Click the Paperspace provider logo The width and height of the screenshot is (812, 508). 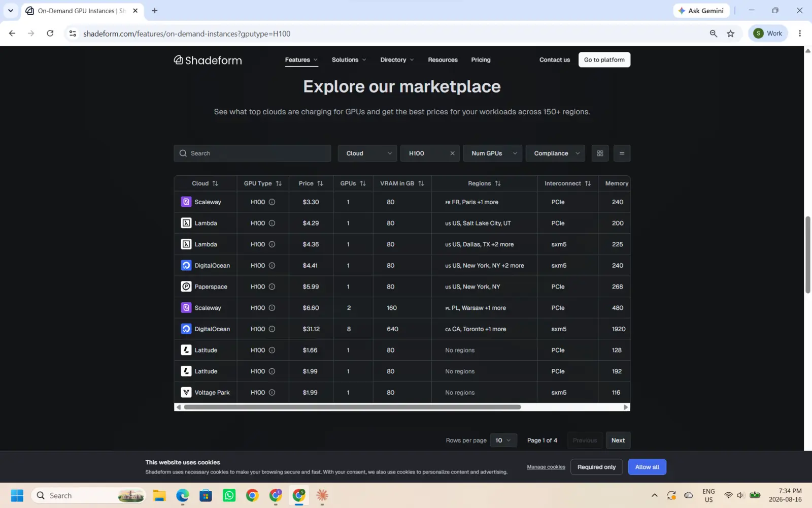186,287
